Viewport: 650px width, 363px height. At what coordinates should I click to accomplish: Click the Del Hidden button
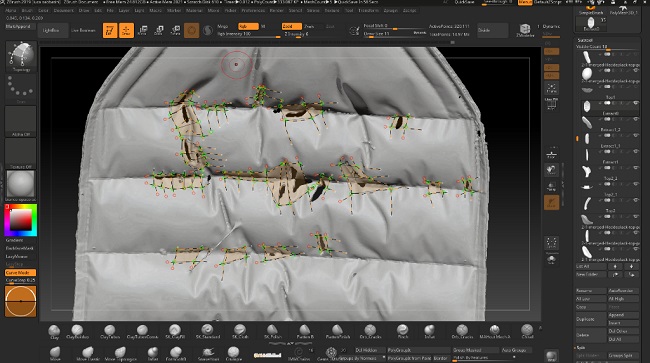369,350
